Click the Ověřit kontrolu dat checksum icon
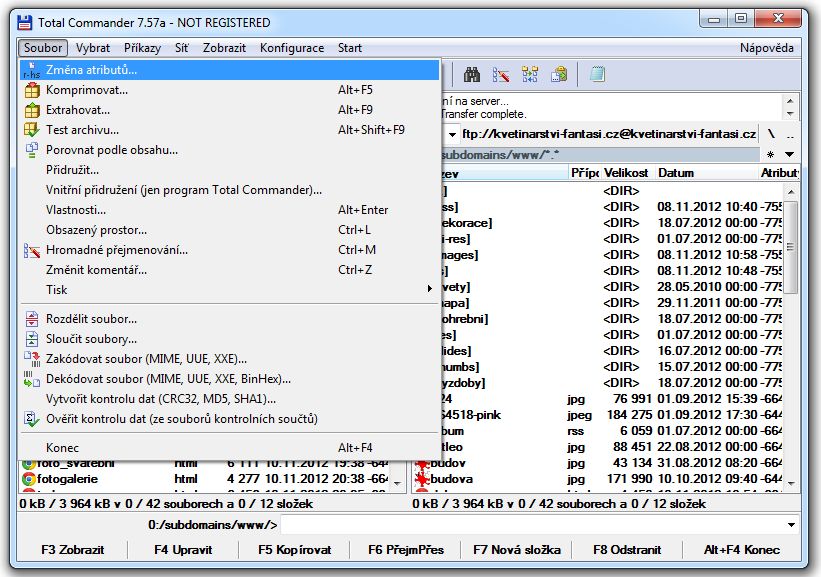 [31, 419]
